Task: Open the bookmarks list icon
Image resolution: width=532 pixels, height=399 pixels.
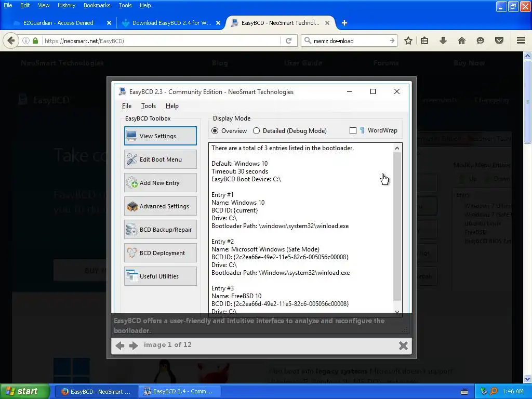Action: [x=424, y=41]
